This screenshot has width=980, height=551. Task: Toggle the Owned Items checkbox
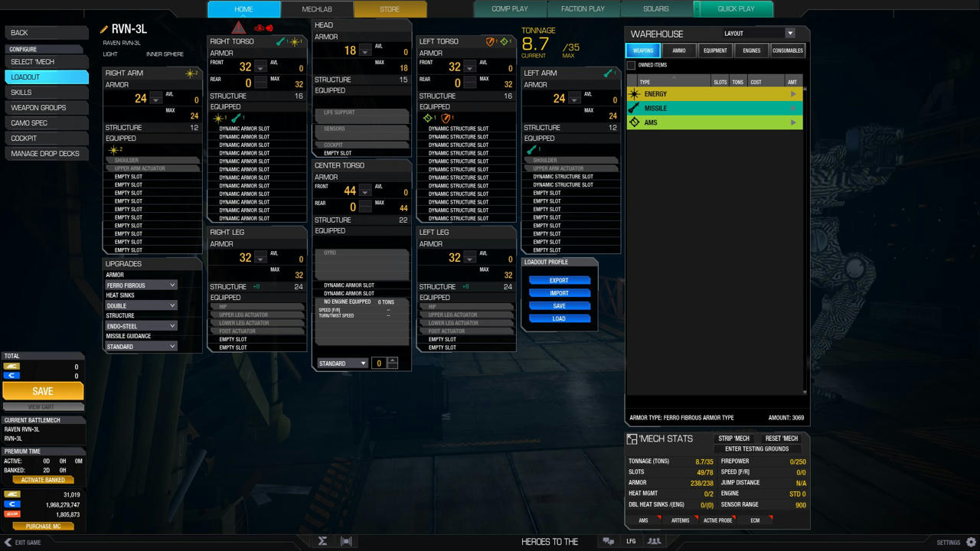(632, 66)
